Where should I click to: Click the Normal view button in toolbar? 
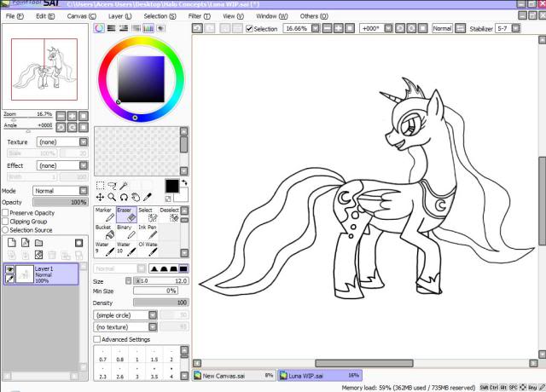tap(442, 28)
